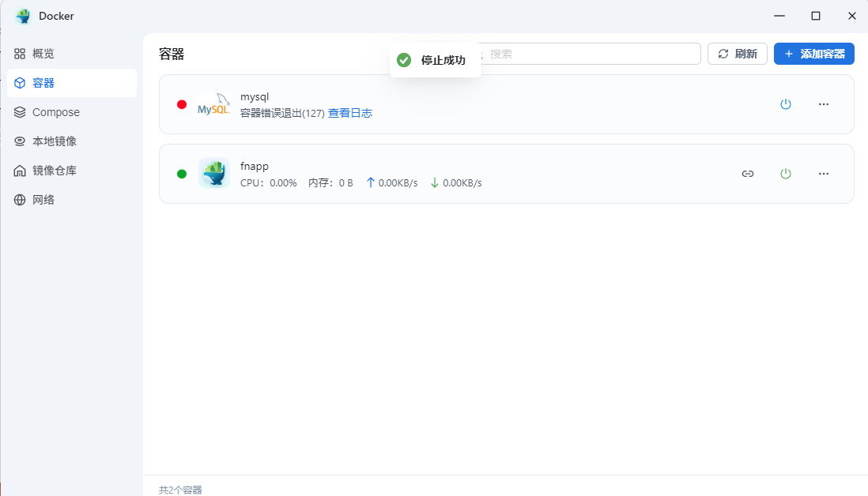Screen dimensions: 868x496
Task: Click the 容器 cube icon
Action: (20, 83)
